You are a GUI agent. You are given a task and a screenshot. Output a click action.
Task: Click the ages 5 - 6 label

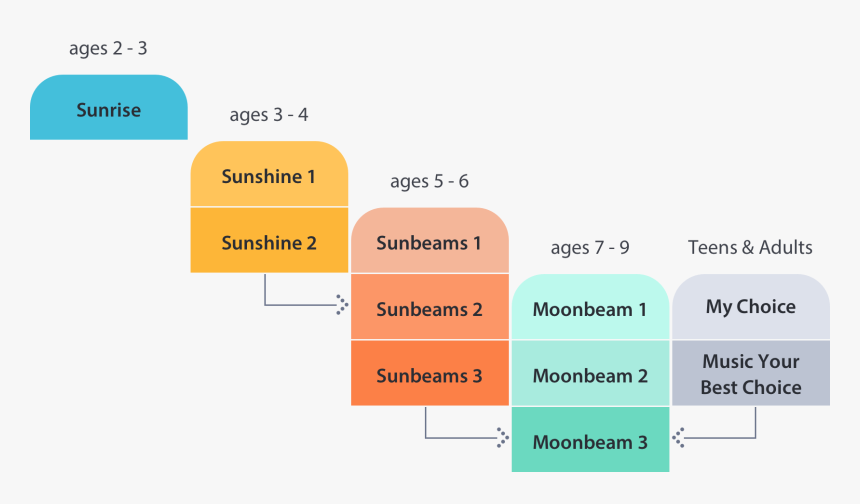click(x=429, y=181)
